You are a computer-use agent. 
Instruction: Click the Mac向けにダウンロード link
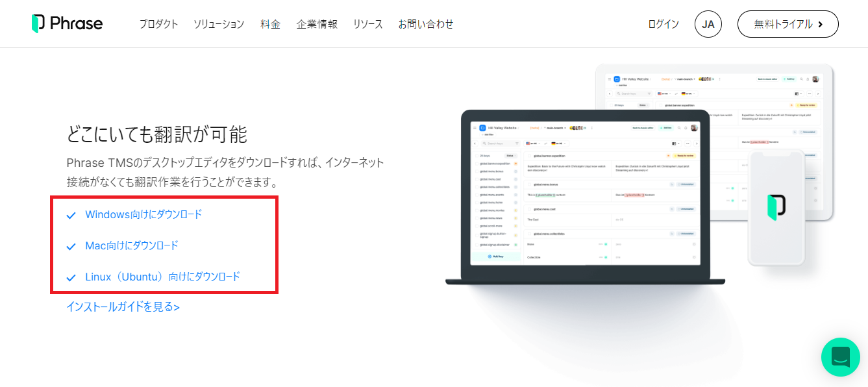pos(132,245)
